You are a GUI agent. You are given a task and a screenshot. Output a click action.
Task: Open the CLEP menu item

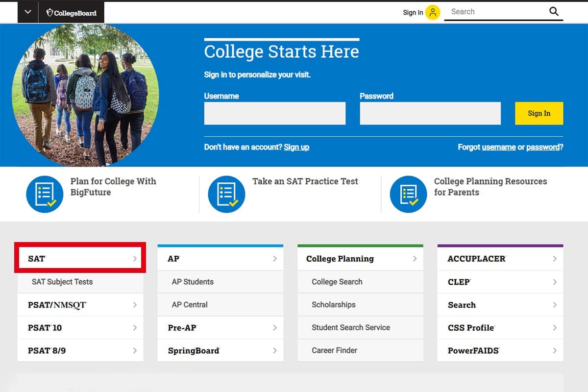click(x=500, y=282)
